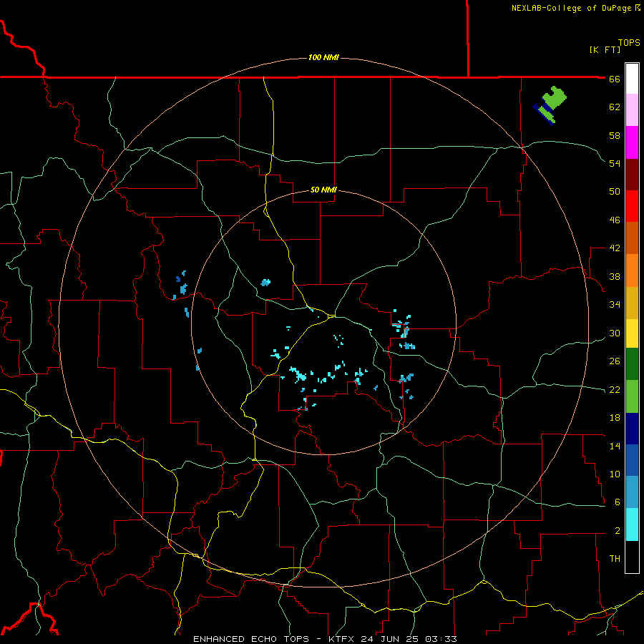644x644 pixels.
Task: Click the gold legend color band
Action: click(632, 303)
